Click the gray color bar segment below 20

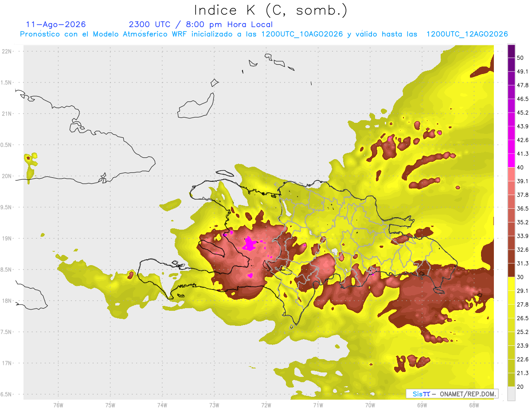pos(511,394)
